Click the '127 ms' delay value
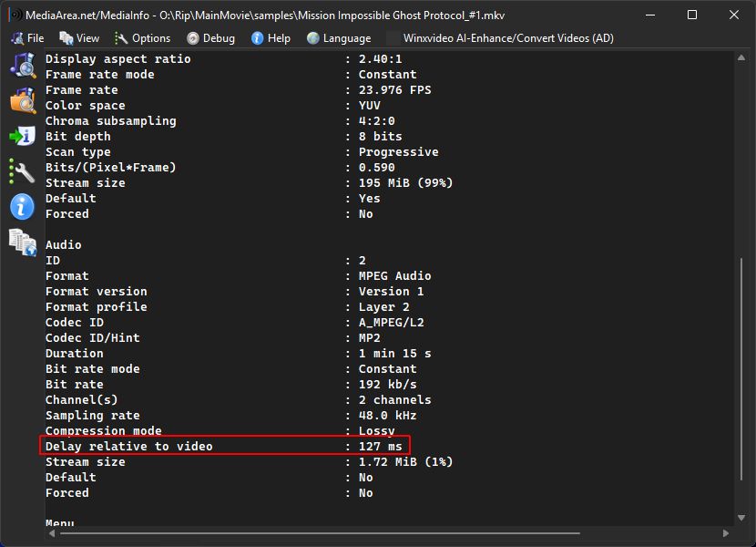Image resolution: width=756 pixels, height=547 pixels. tap(380, 446)
